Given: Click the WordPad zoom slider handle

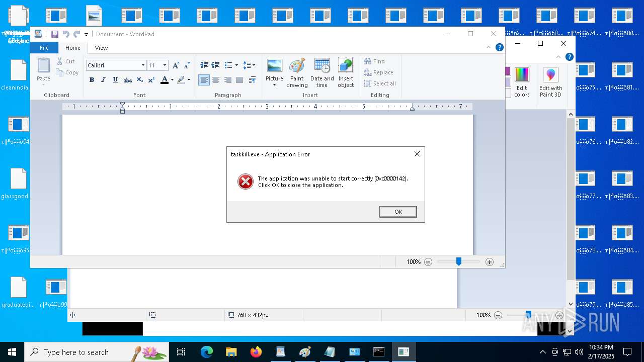Looking at the screenshot, I should [458, 261].
